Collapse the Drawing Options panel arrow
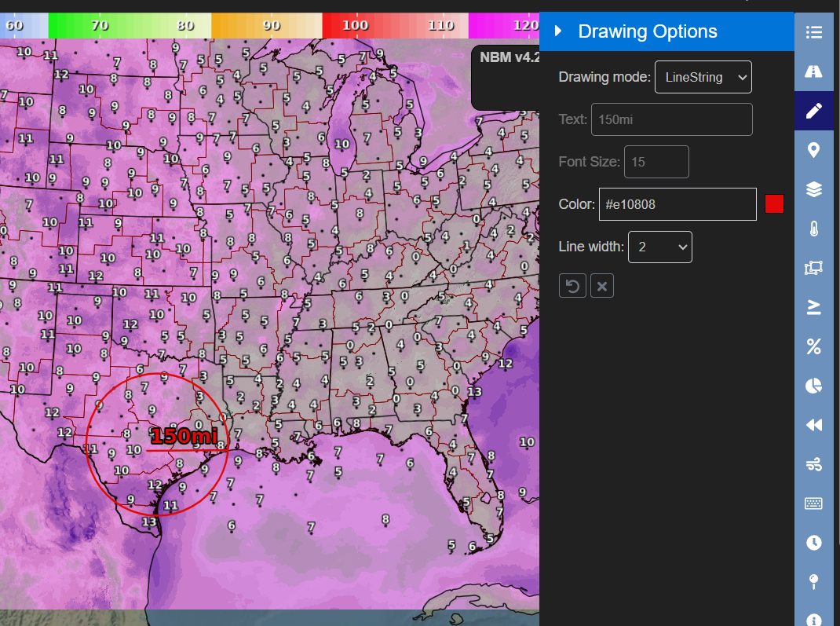840x626 pixels. point(558,31)
